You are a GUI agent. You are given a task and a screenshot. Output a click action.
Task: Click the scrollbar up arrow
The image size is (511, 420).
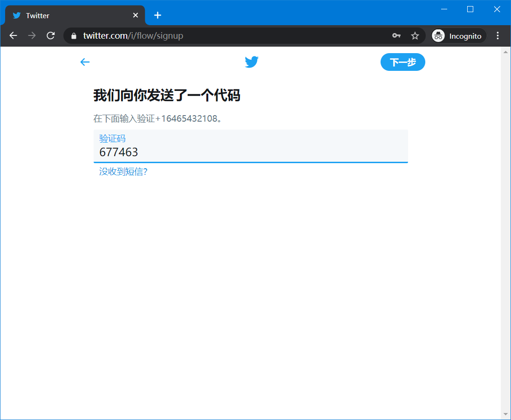point(506,52)
